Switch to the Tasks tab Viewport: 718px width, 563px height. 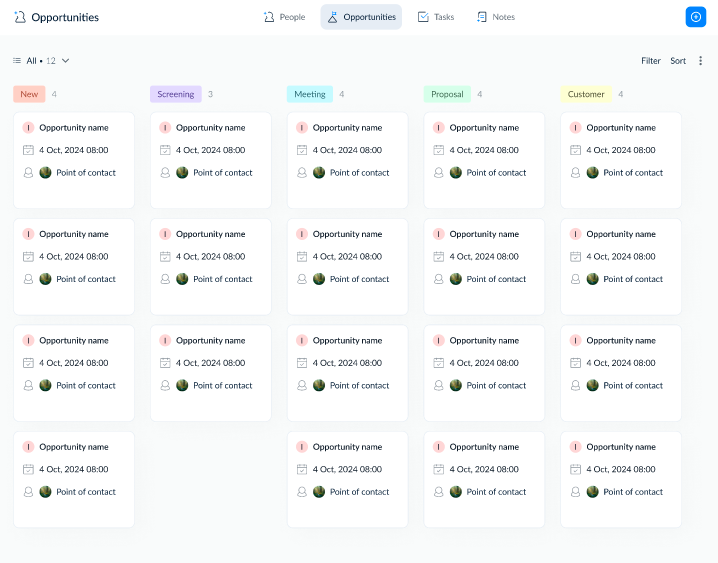(x=435, y=17)
